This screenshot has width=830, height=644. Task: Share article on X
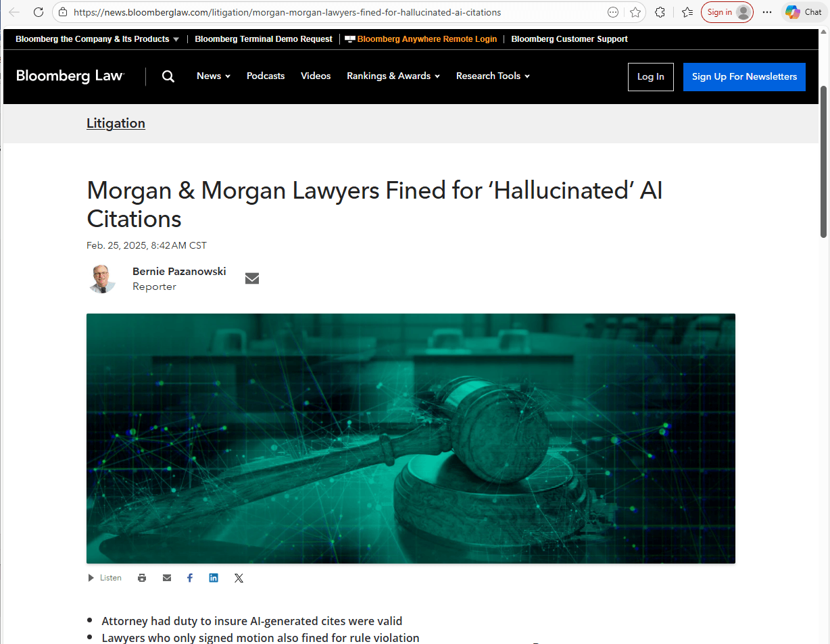[x=239, y=578]
